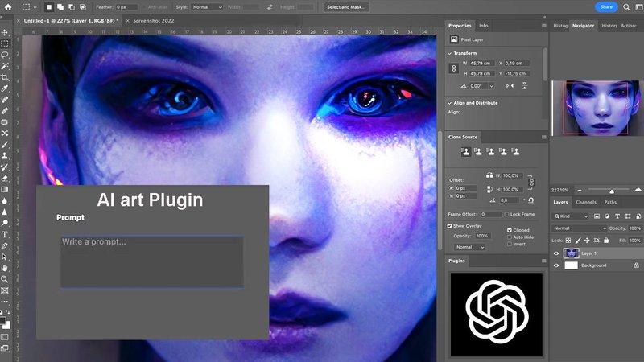Enable Invert checkbox
Image resolution: width=644 pixels, height=362 pixels.
coord(510,244)
